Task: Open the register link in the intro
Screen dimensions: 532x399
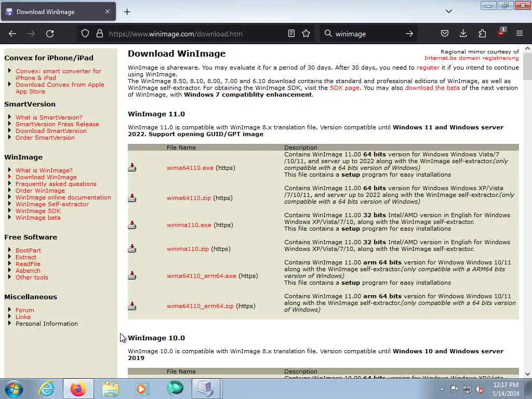Action: [x=428, y=68]
